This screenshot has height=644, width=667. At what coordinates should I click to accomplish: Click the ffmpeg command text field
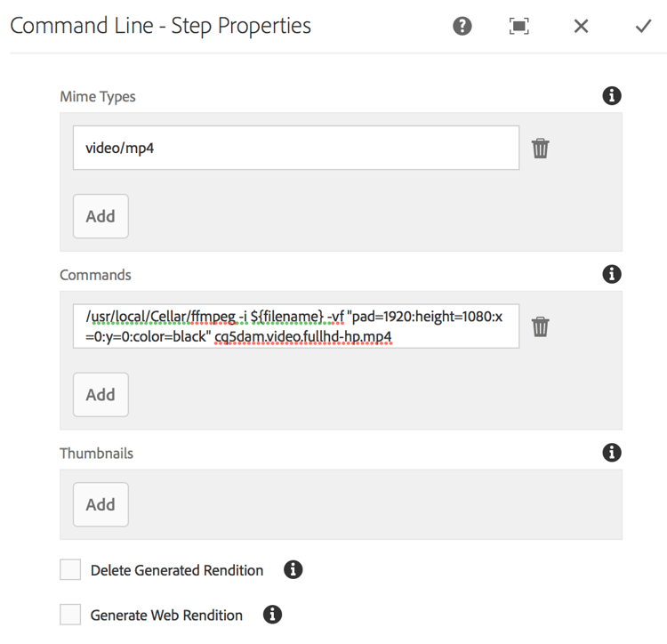pos(295,326)
